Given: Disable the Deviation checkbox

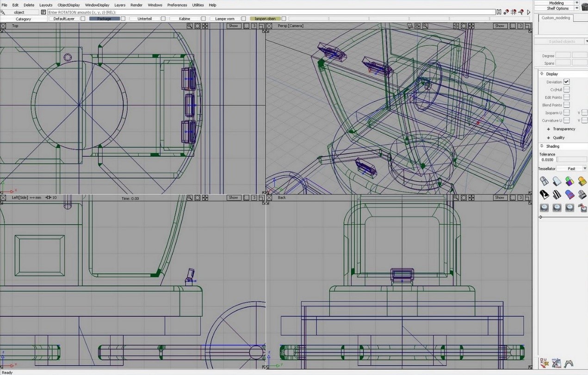Looking at the screenshot, I should 566,82.
